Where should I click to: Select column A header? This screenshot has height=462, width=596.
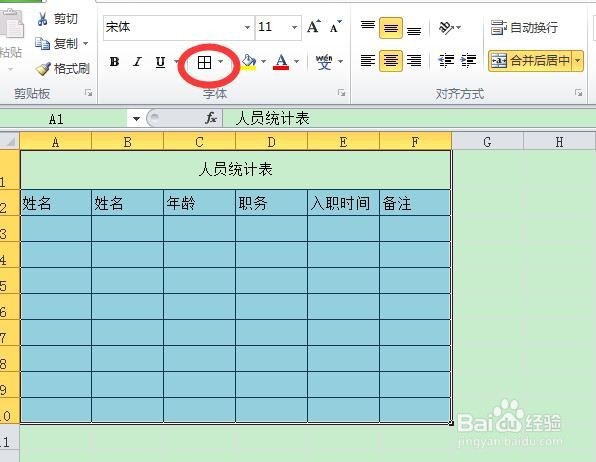pos(55,142)
